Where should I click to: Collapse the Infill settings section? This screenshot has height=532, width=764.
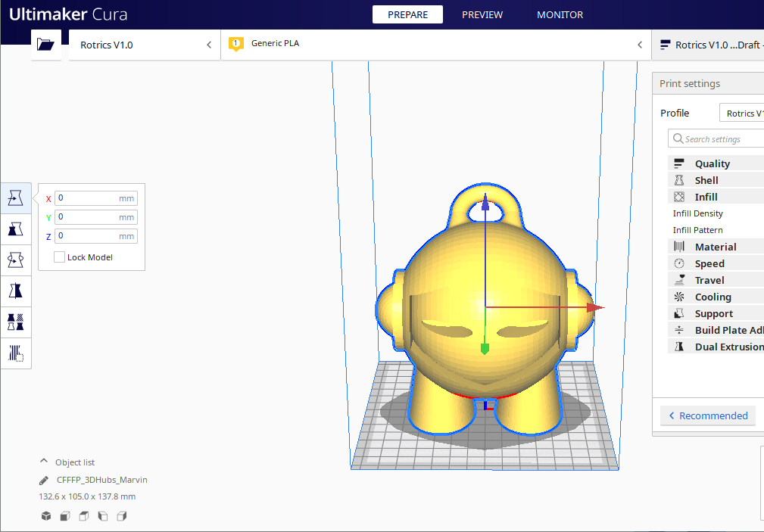tap(716, 197)
